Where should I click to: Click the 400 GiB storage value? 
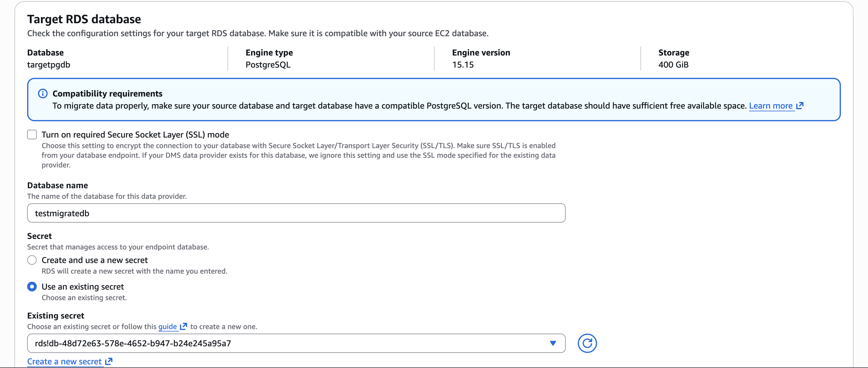[673, 65]
